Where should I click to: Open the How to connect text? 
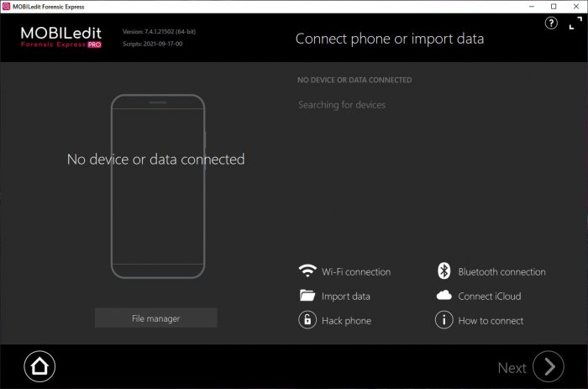click(x=491, y=321)
